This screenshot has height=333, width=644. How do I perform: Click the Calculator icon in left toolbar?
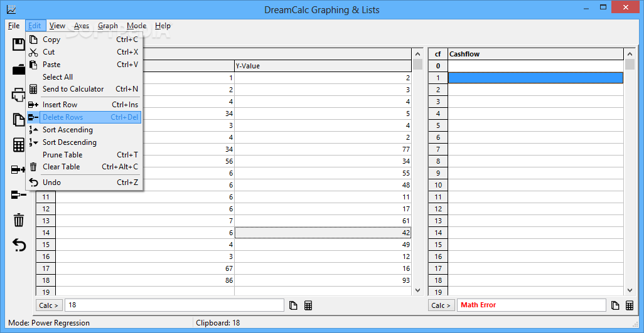tap(19, 145)
